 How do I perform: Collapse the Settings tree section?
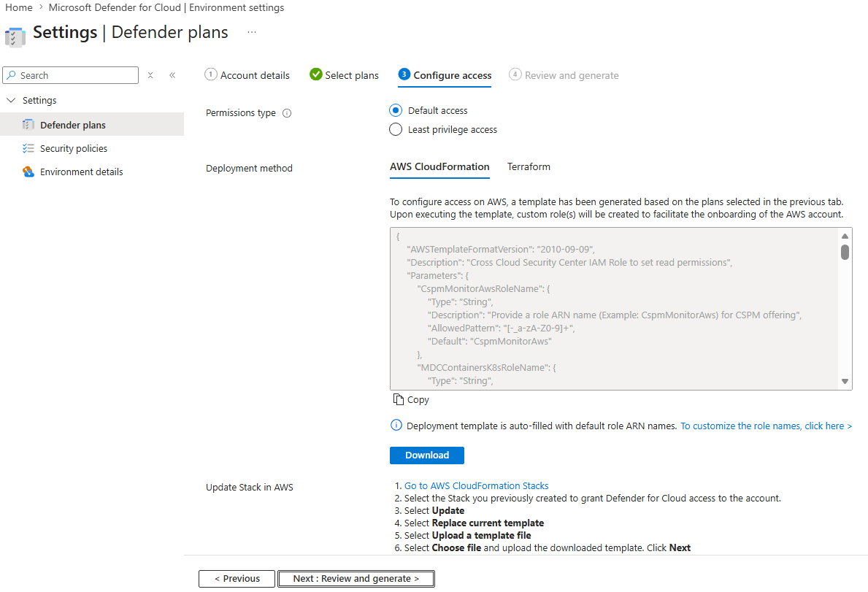[11, 100]
